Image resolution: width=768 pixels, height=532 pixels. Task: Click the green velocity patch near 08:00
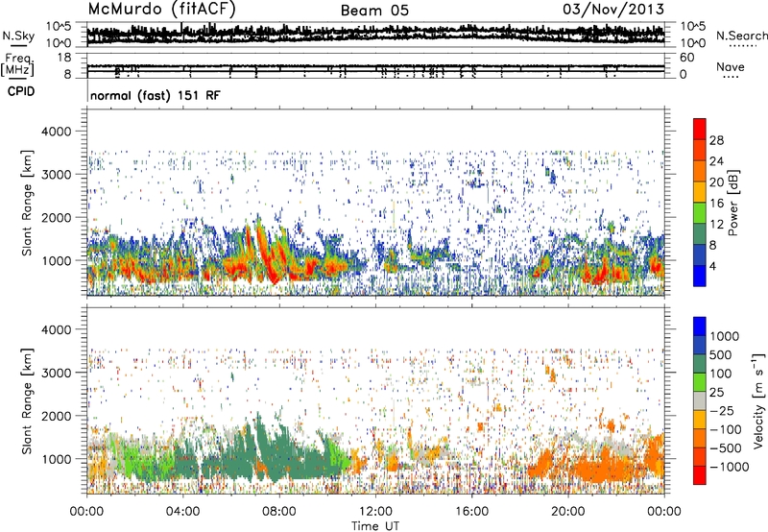(279, 450)
